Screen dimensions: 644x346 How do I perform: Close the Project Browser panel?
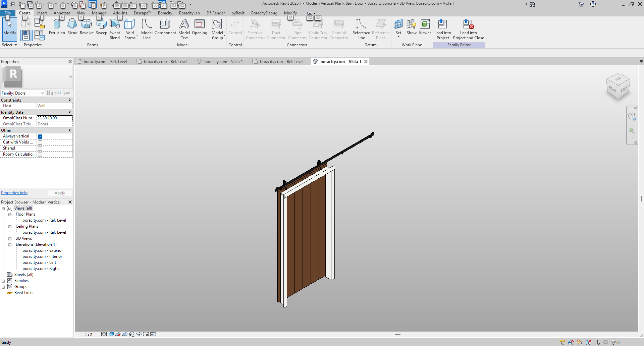click(70, 202)
